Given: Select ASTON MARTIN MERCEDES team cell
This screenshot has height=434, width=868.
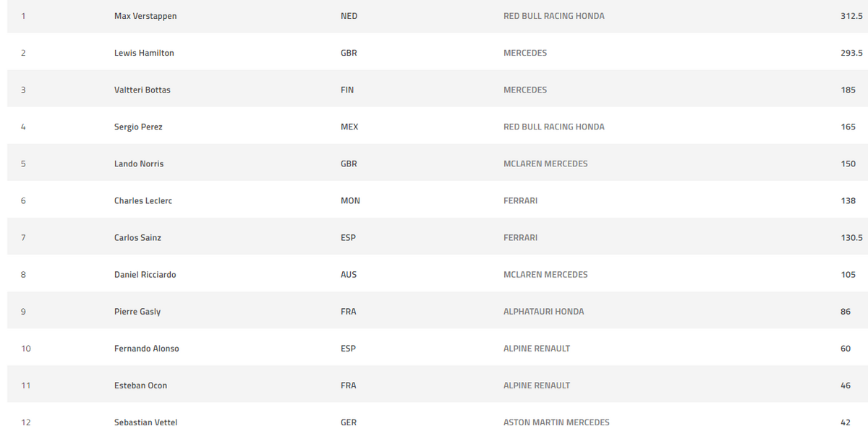Looking at the screenshot, I should [x=557, y=422].
